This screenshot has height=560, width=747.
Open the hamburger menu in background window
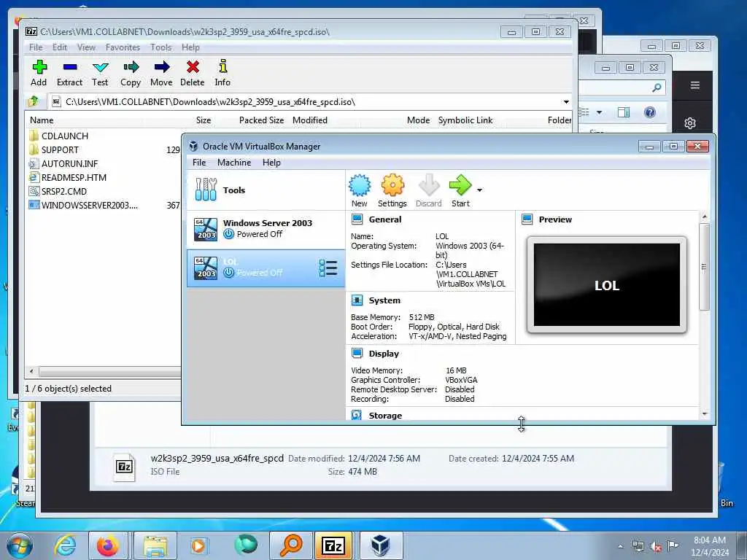click(695, 85)
